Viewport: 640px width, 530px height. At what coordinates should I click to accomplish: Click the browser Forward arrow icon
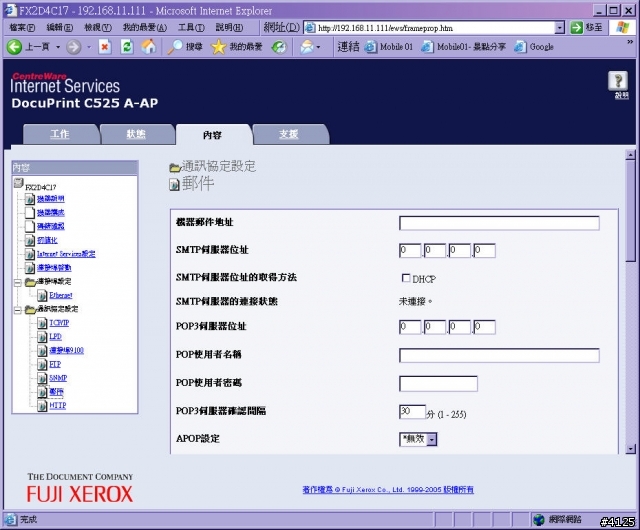pos(74,47)
